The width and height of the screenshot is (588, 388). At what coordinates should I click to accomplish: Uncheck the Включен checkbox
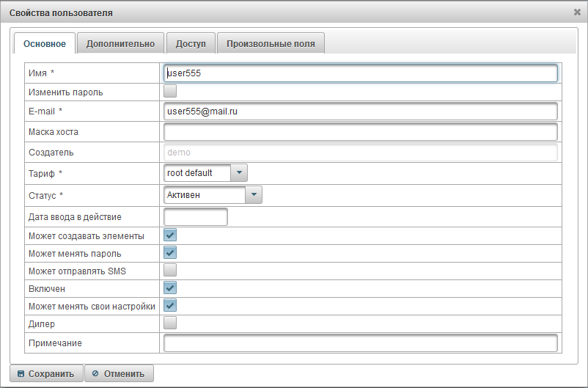click(x=170, y=288)
